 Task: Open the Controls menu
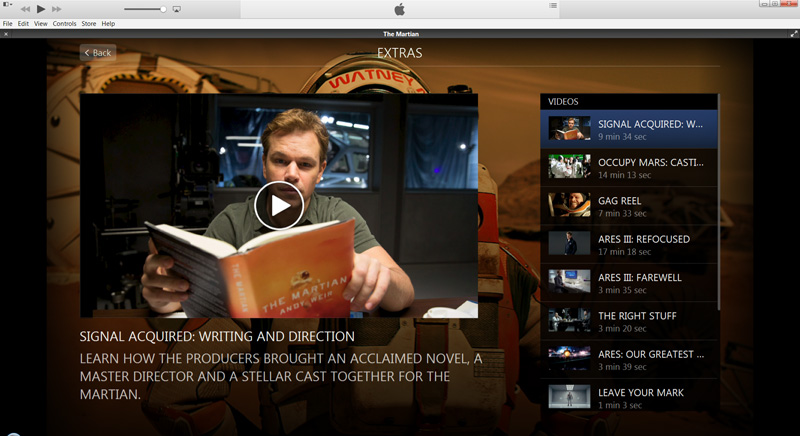point(64,23)
